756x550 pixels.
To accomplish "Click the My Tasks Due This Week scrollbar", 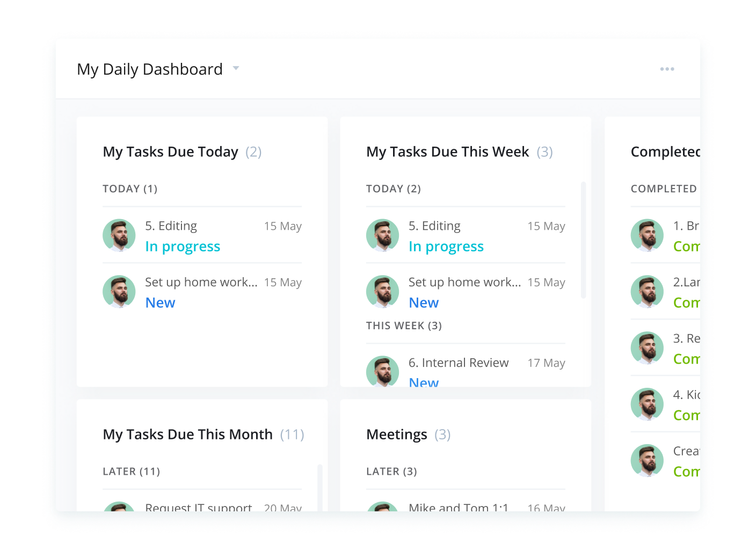I will tap(583, 240).
